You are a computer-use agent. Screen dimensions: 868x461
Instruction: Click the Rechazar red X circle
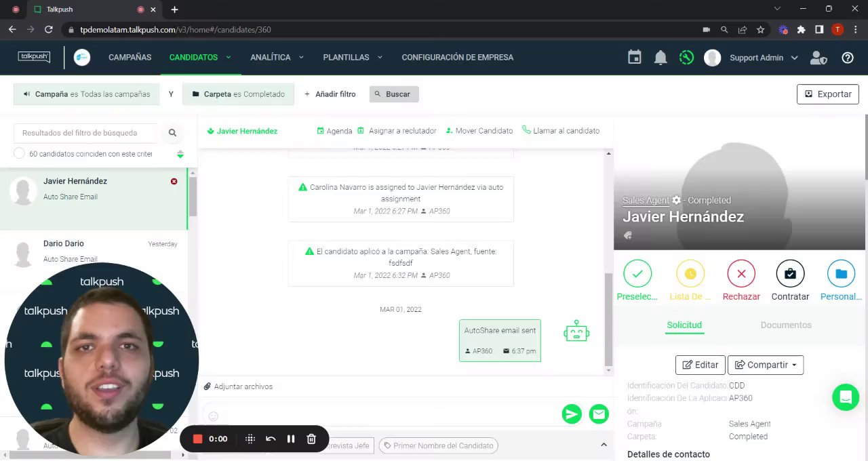[x=741, y=274]
